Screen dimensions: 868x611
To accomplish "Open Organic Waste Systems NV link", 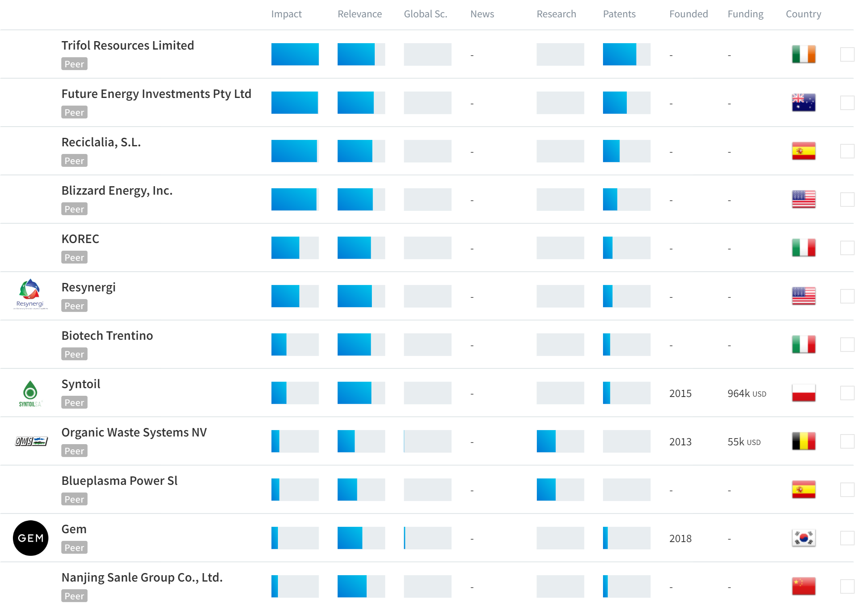I will click(x=134, y=432).
